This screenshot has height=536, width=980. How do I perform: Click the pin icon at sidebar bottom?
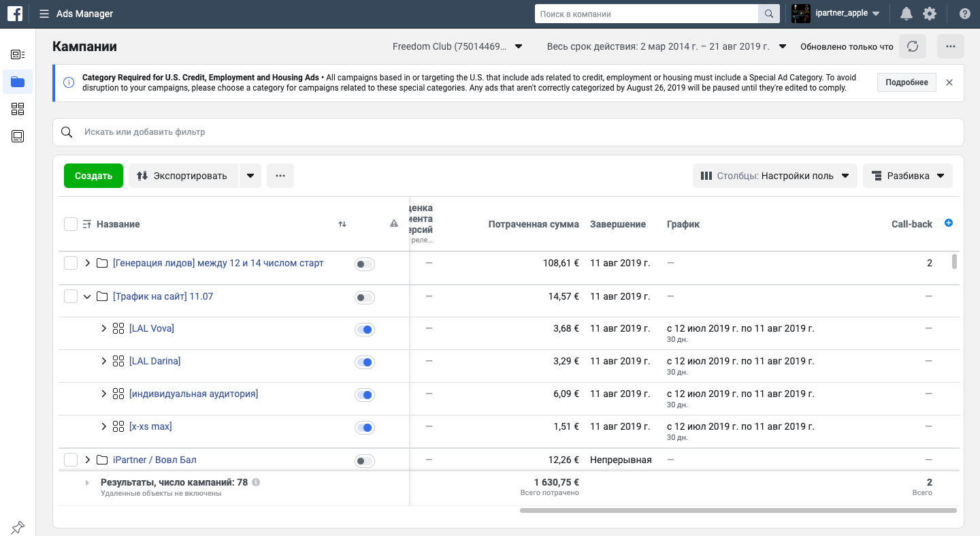click(18, 526)
